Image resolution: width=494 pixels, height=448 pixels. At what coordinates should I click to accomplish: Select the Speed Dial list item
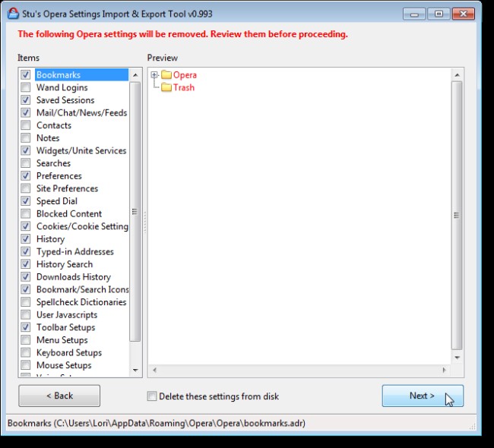[x=57, y=201]
